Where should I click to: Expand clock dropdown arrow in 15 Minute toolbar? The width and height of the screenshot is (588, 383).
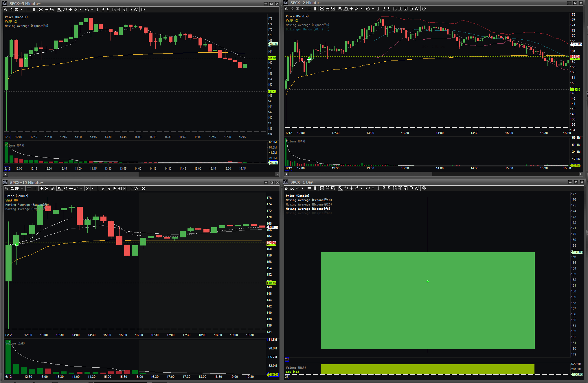[x=93, y=188]
